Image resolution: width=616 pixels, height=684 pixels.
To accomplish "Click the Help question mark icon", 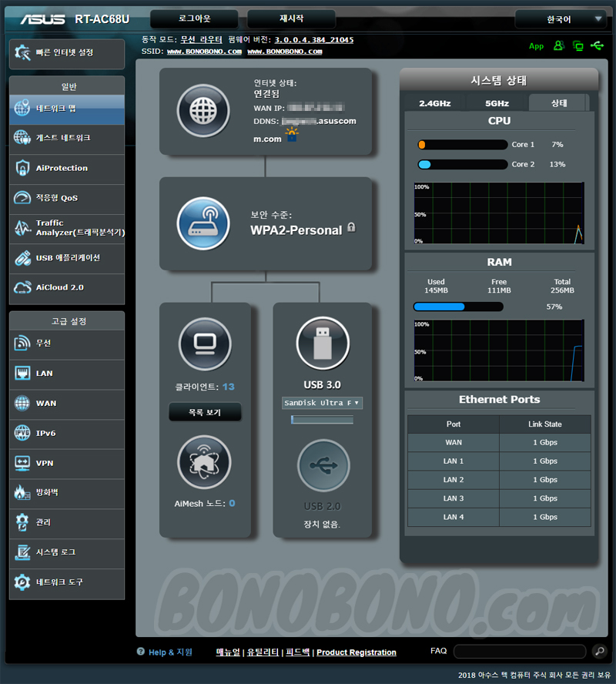I will [140, 652].
